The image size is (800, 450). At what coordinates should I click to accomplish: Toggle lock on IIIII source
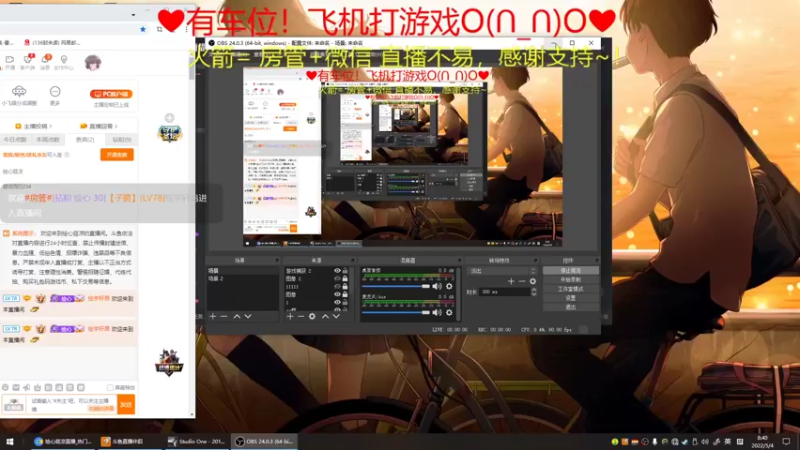point(345,287)
